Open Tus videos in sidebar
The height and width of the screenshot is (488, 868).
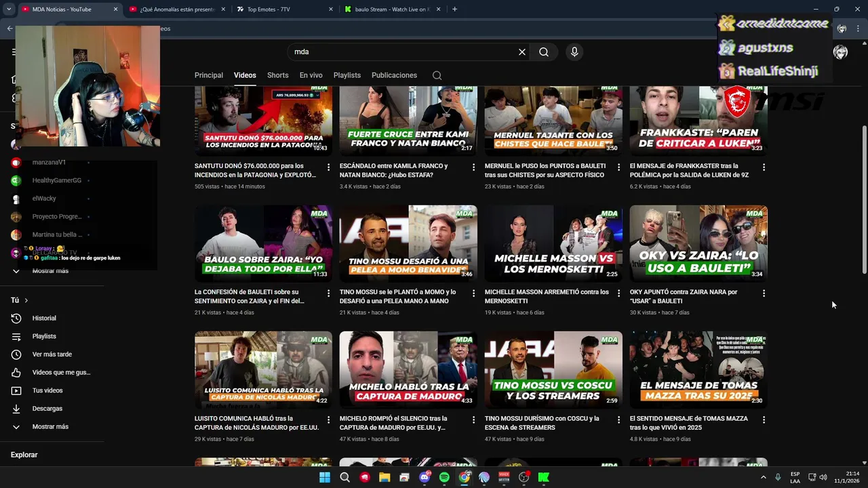[x=47, y=390]
